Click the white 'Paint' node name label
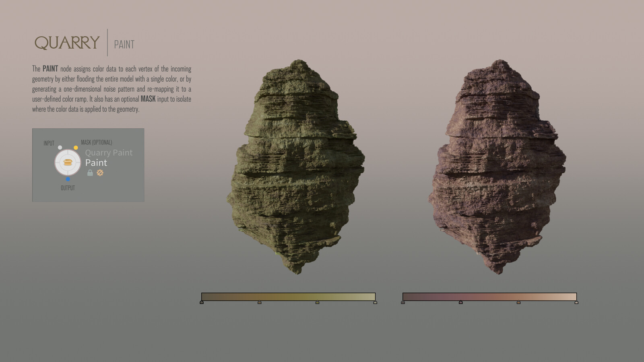Screen dimensions: 644x362 tap(96, 162)
